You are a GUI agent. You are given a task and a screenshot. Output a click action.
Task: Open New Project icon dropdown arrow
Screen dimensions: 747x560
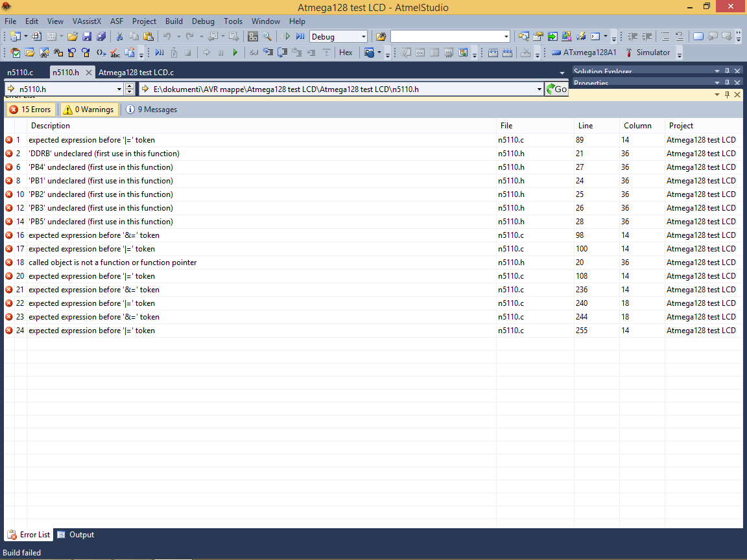[x=26, y=37]
